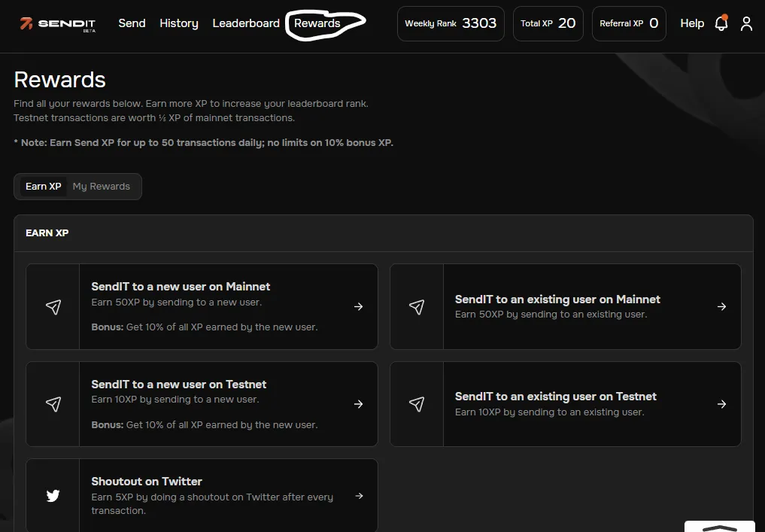Open 'SendIT to a new user on Mainnet'

[181, 287]
